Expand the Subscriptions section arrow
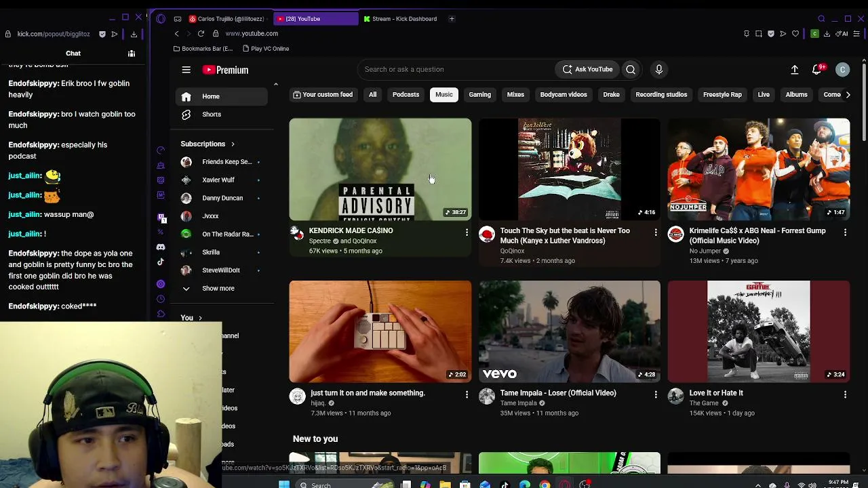Screen dimensions: 868x488 point(233,144)
